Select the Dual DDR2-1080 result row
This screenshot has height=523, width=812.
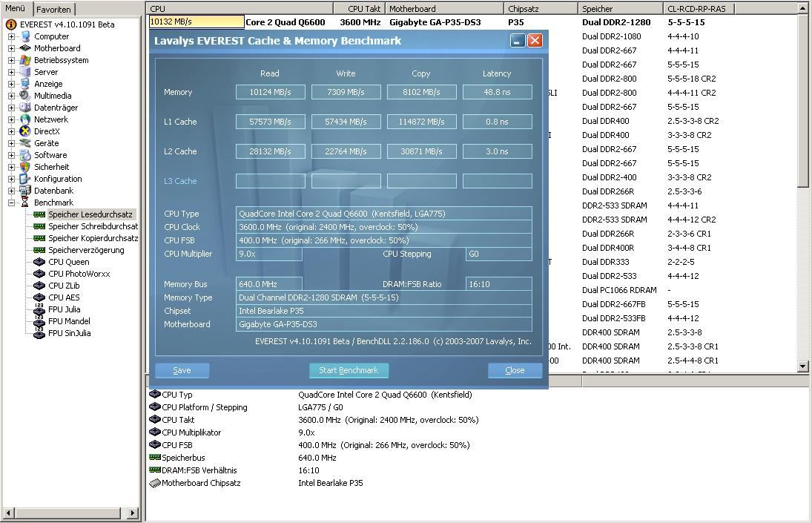611,36
